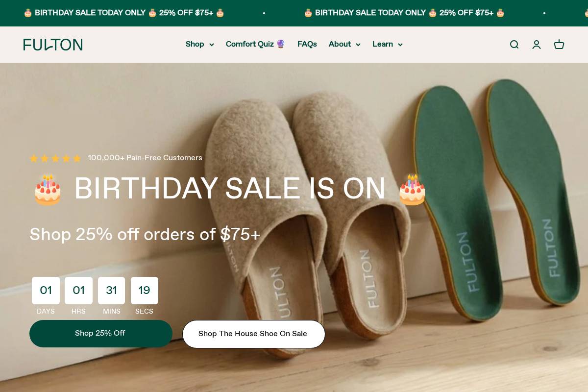Open the search icon in header
This screenshot has height=392, width=588.
pos(514,45)
